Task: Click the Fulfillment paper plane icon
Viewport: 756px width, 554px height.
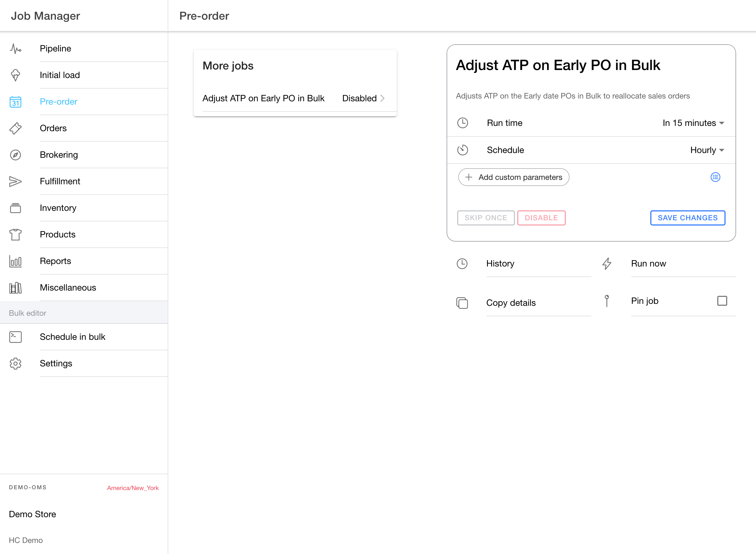Action: [x=15, y=182]
